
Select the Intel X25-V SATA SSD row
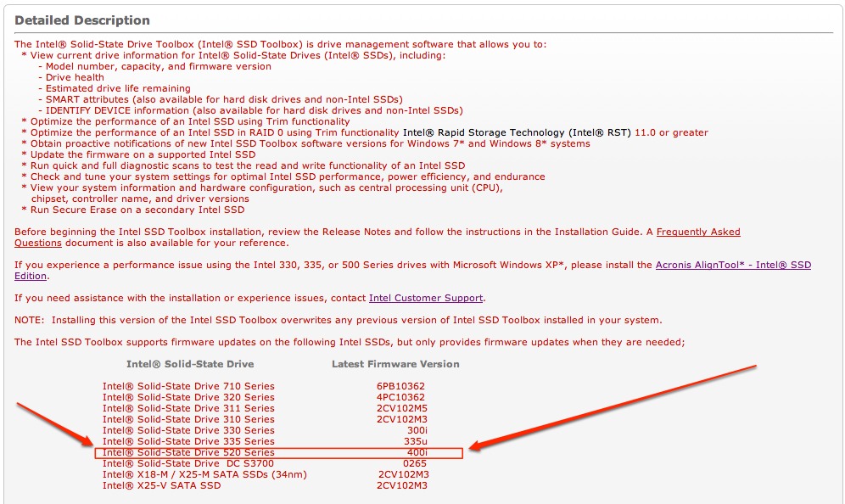(265, 485)
